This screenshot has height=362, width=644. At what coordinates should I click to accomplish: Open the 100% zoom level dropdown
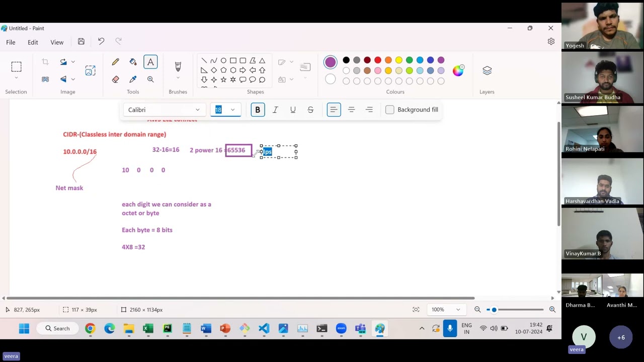446,310
